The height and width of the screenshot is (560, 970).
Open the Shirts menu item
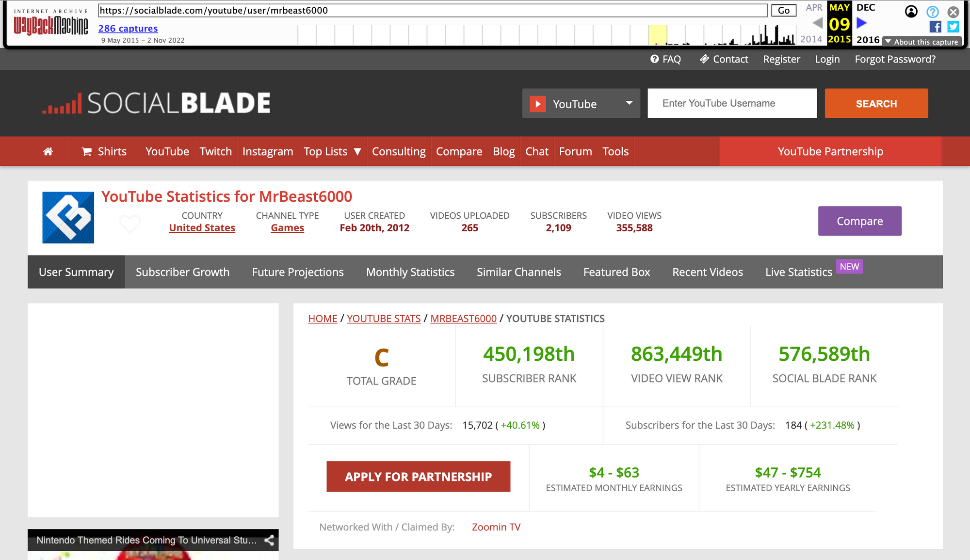click(x=104, y=152)
